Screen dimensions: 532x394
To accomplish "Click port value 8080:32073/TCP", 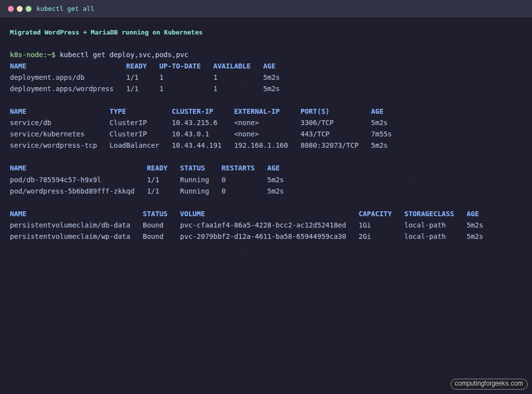I will click(x=330, y=145).
